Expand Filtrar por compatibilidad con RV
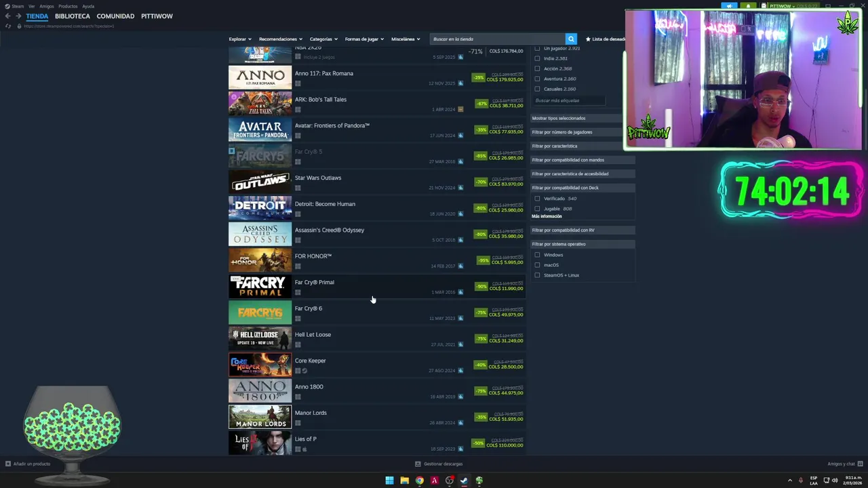 [583, 230]
